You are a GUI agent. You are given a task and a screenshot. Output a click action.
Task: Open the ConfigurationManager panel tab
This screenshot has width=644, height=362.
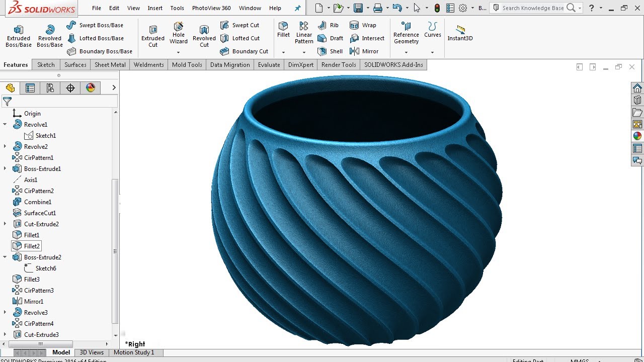coord(50,88)
